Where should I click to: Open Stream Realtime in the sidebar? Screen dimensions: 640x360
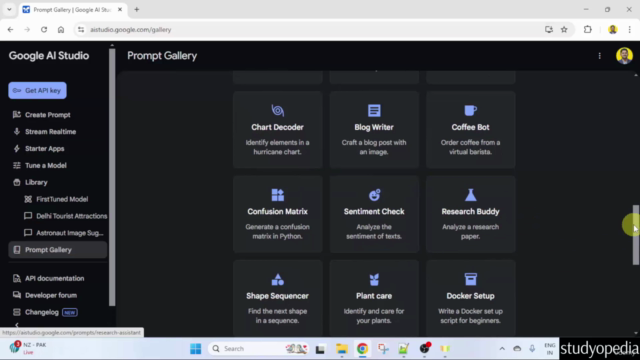coord(51,132)
